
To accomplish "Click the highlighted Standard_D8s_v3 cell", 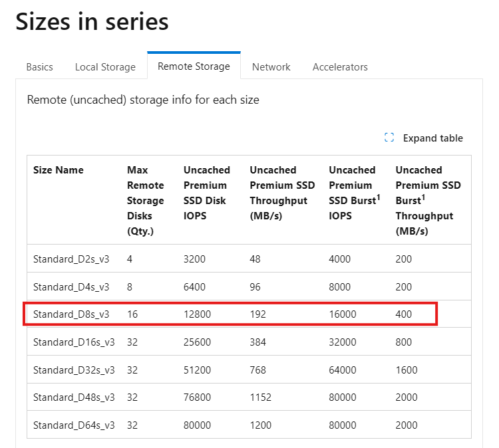I will click(71, 314).
